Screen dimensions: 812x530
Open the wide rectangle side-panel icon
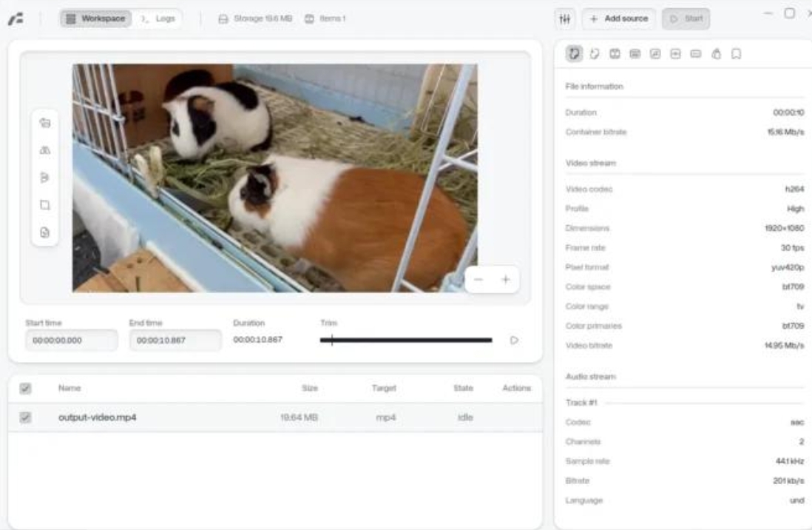point(695,53)
